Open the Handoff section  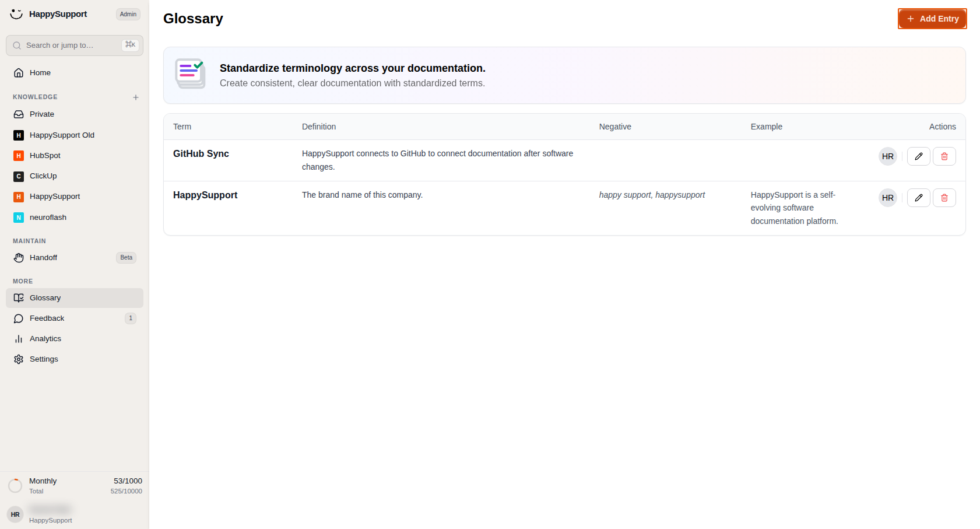point(75,258)
